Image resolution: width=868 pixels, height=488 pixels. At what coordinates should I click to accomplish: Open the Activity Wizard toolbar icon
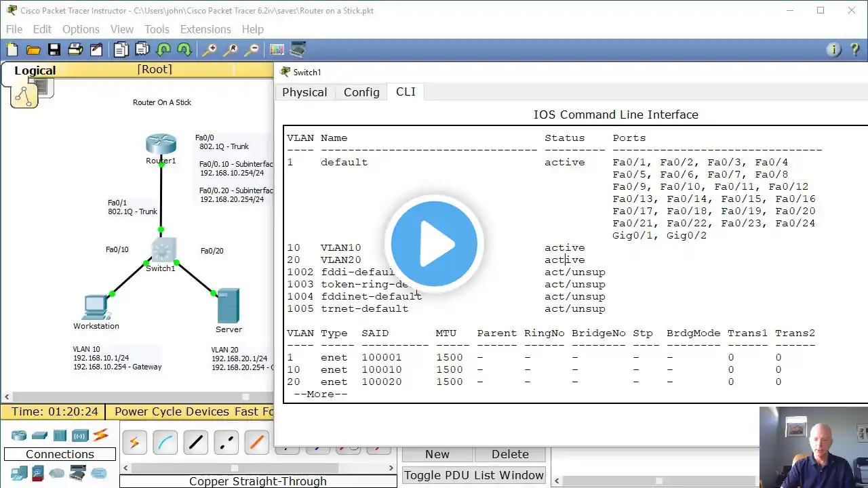click(96, 49)
